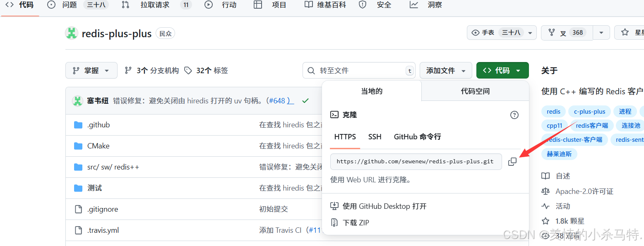Click the 赫莱迪斯 topic tag
Image resolution: width=644 pixels, height=246 pixels.
coord(559,154)
